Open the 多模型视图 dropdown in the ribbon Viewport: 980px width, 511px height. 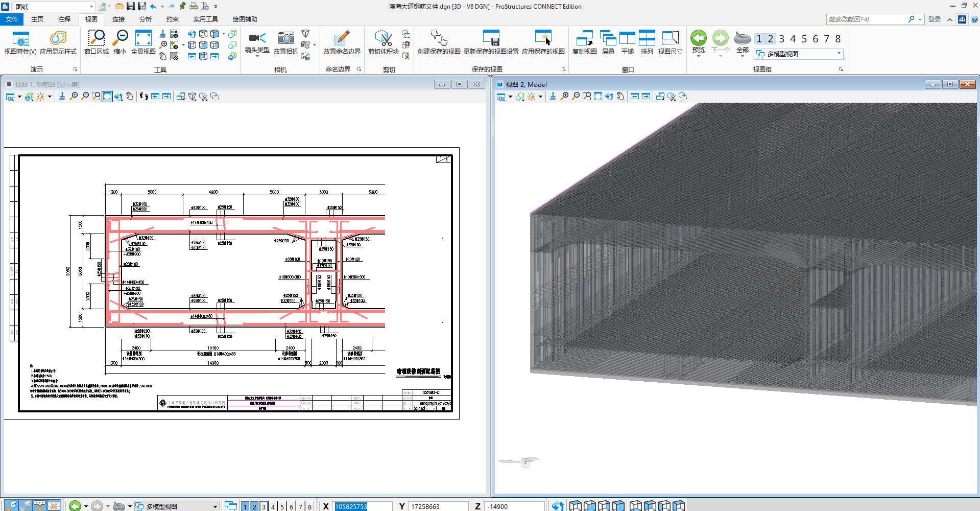click(839, 54)
